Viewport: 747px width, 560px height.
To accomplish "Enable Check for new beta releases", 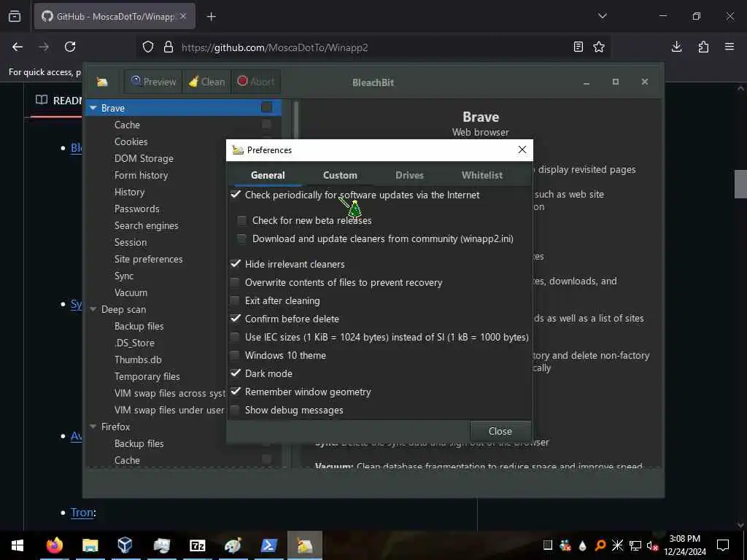I will (x=242, y=220).
